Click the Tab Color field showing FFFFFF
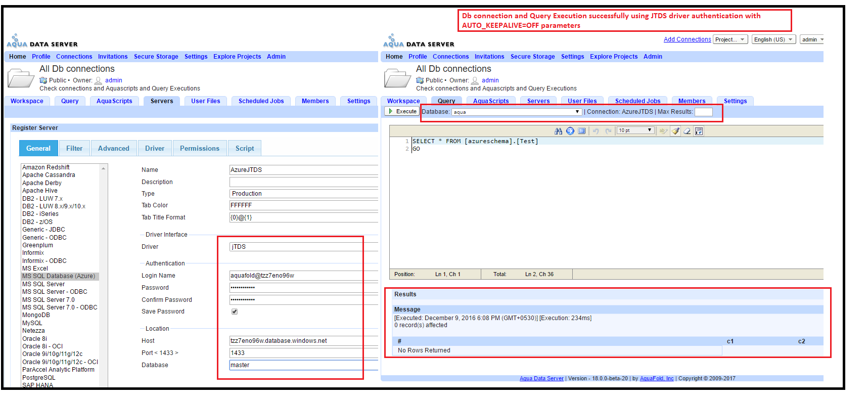 pyautogui.click(x=304, y=205)
